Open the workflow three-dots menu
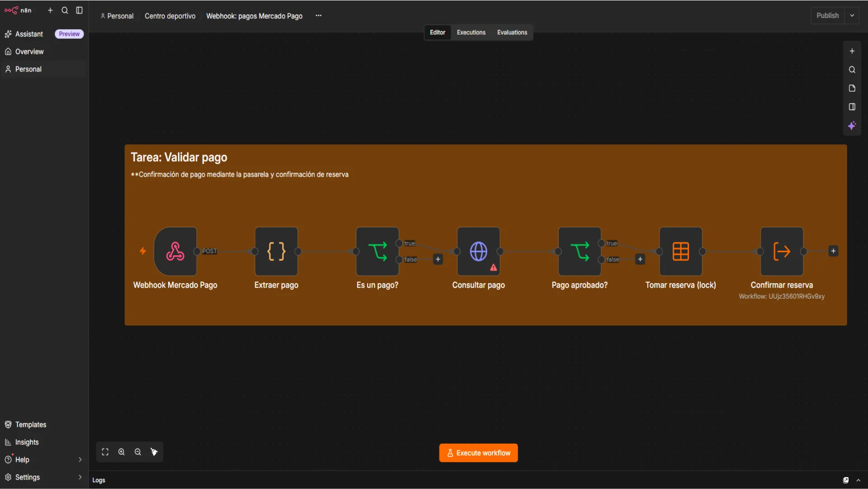This screenshot has height=489, width=868. point(319,15)
